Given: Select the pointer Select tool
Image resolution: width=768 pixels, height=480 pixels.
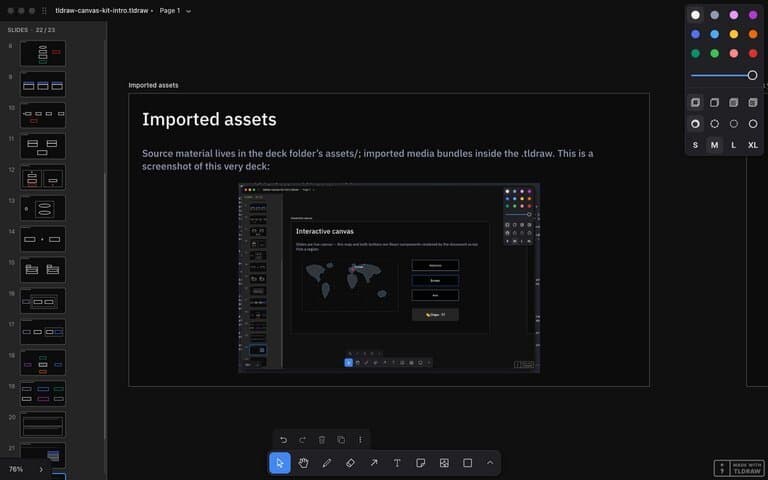Looking at the screenshot, I should (280, 463).
